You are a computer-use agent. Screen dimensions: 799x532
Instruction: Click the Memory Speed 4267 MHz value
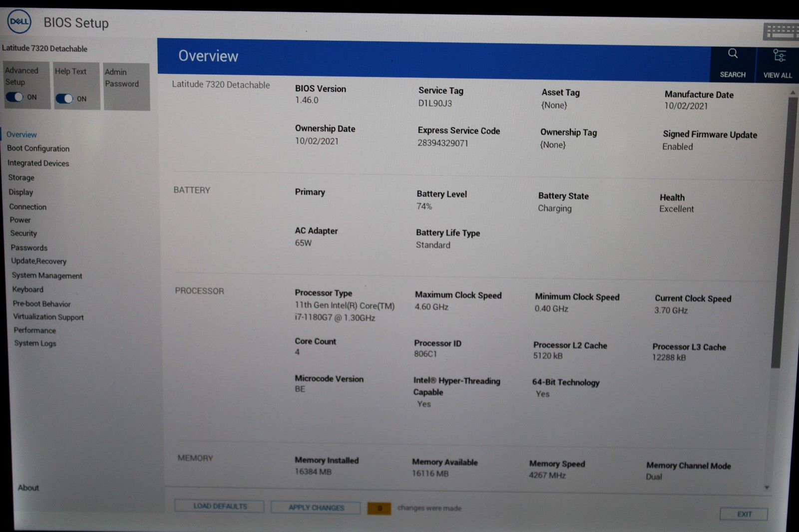(547, 475)
